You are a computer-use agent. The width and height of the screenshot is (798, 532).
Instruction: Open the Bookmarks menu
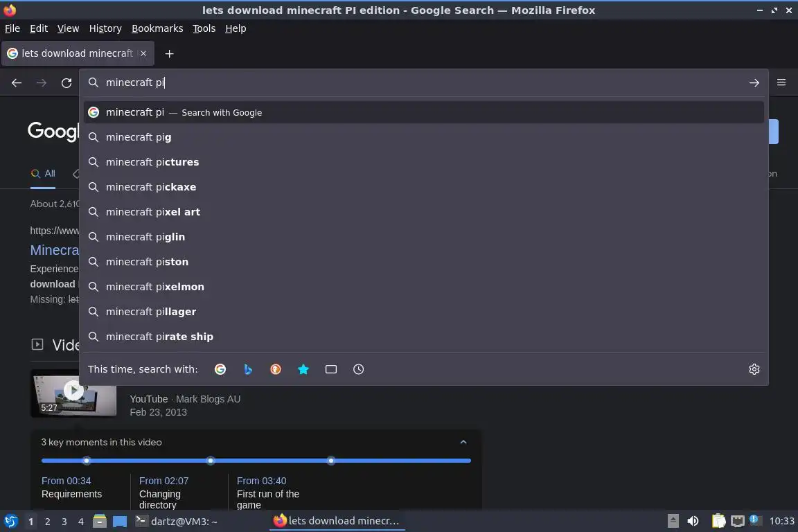(157, 28)
